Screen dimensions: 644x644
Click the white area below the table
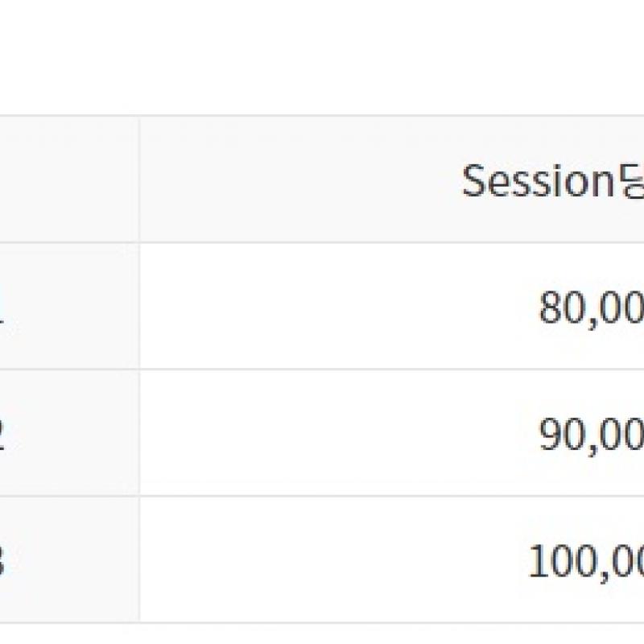point(322,634)
